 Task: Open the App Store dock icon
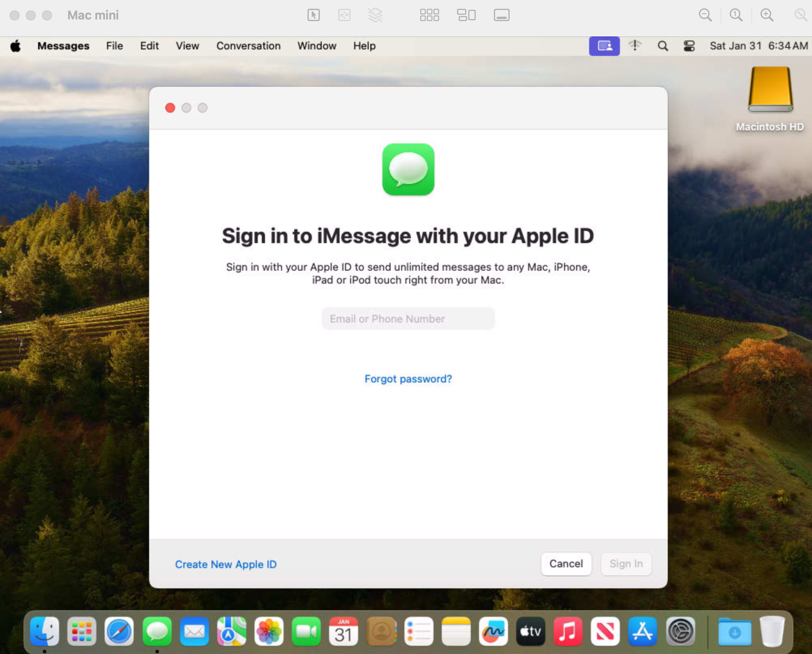(643, 631)
